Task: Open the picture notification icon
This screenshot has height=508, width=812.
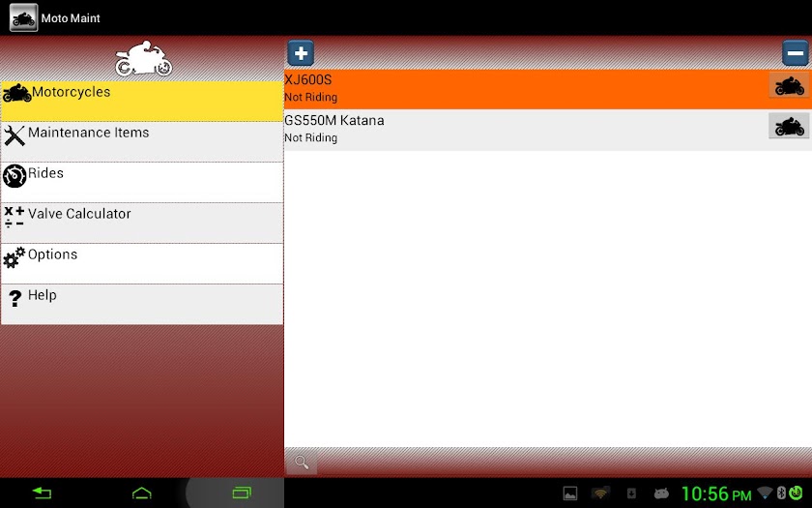Action: pyautogui.click(x=570, y=493)
